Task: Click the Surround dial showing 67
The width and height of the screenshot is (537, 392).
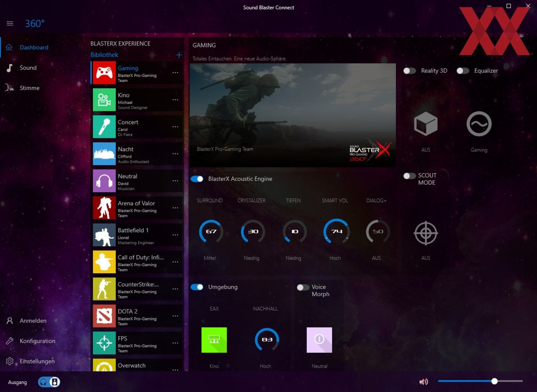Action: coord(211,231)
